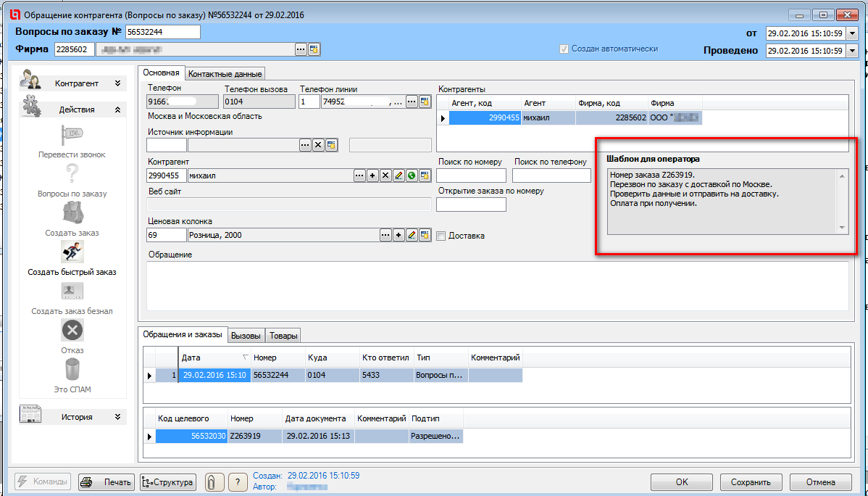Open the Проведено date dropdown arrow

[x=852, y=51]
